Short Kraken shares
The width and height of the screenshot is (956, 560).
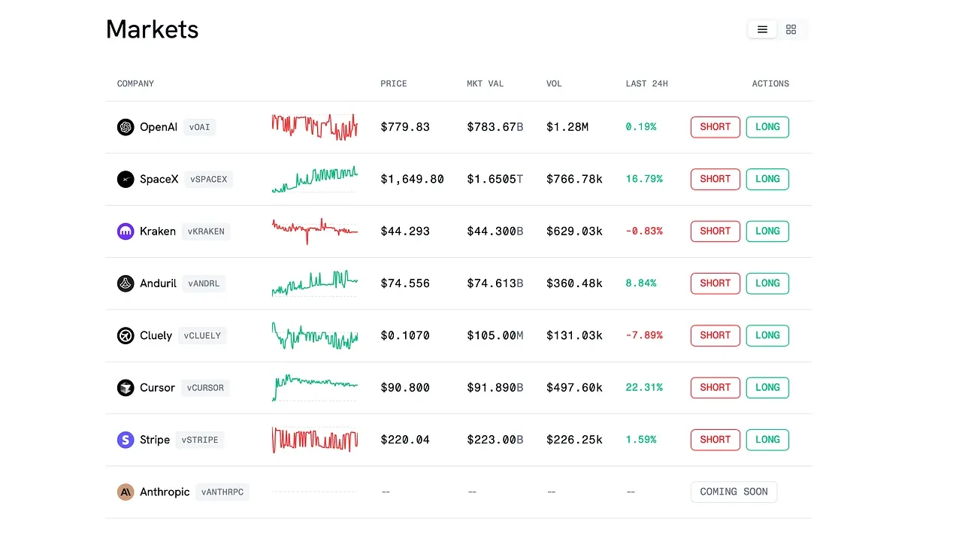(x=715, y=231)
